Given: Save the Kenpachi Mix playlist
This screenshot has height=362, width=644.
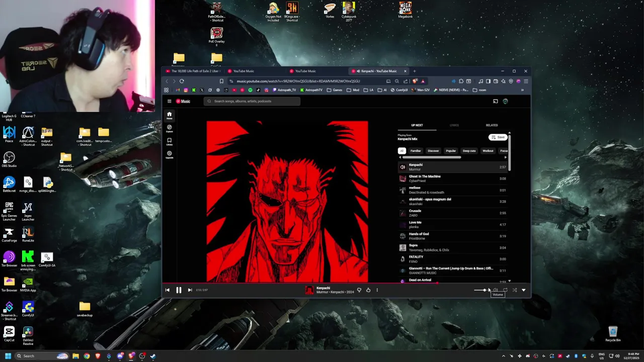Looking at the screenshot, I should point(498,137).
